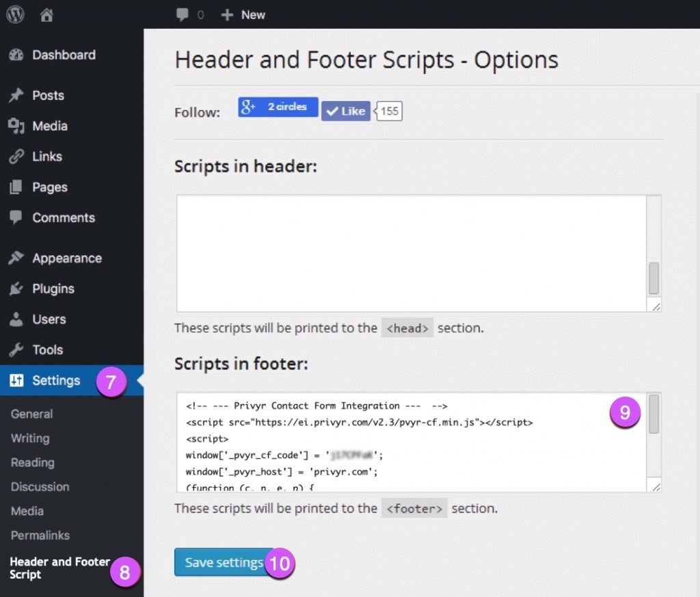Click the footer textarea scrollbar thumb

654,414
